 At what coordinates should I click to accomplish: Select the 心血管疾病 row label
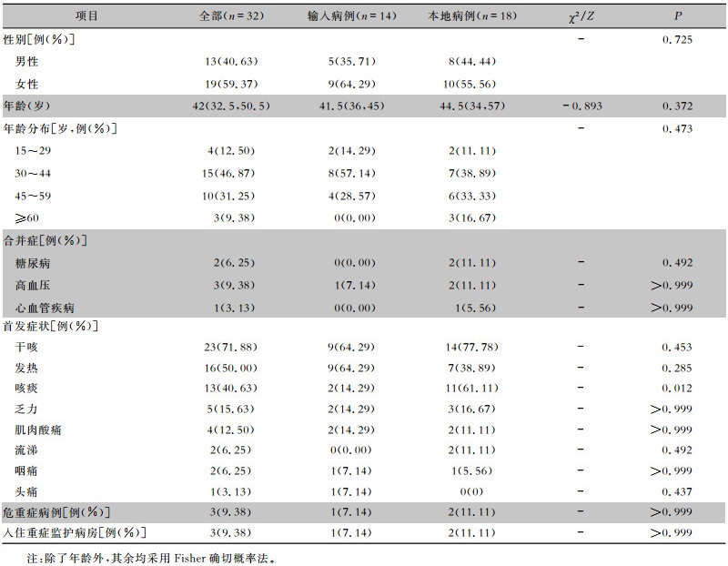(45, 308)
